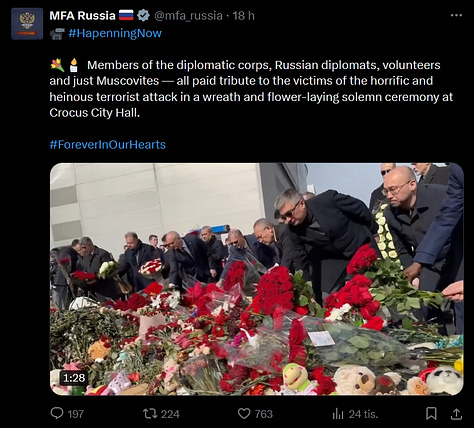Play the flower-laying ceremony video
The height and width of the screenshot is (428, 474).
[x=257, y=279]
